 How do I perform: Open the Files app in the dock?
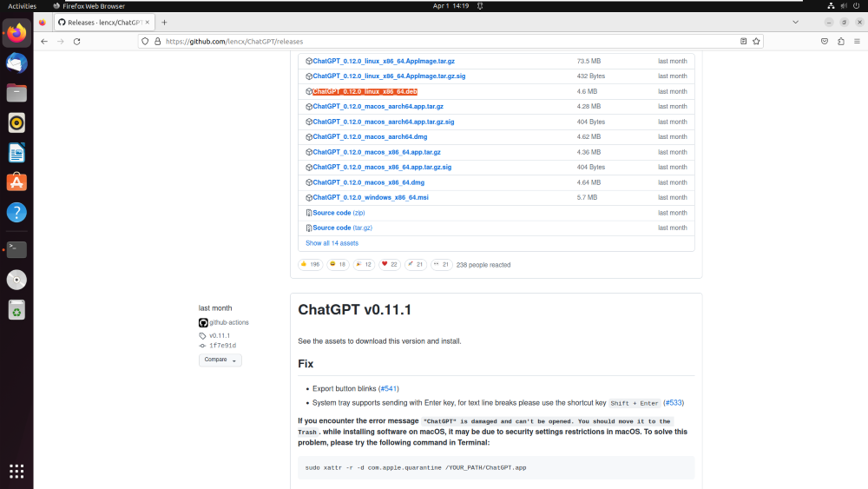(16, 93)
